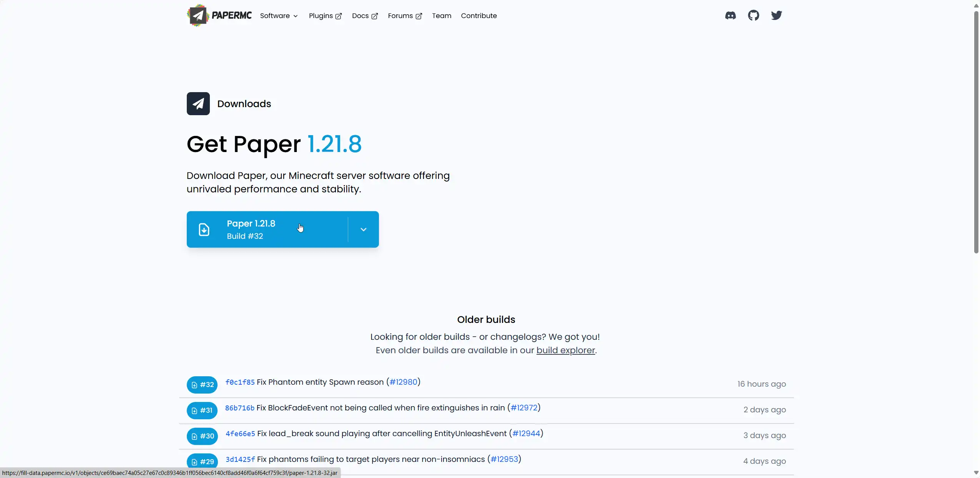Download build #31 badge

(202, 410)
